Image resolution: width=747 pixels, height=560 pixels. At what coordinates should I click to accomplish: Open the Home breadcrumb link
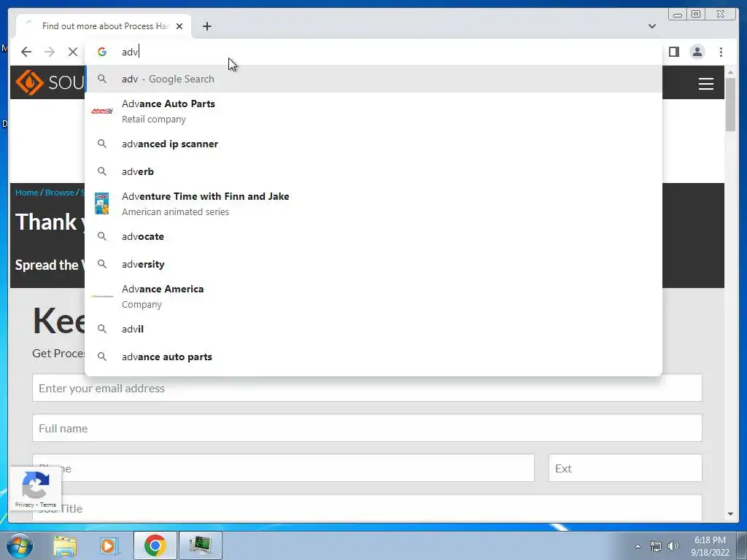pyautogui.click(x=27, y=192)
